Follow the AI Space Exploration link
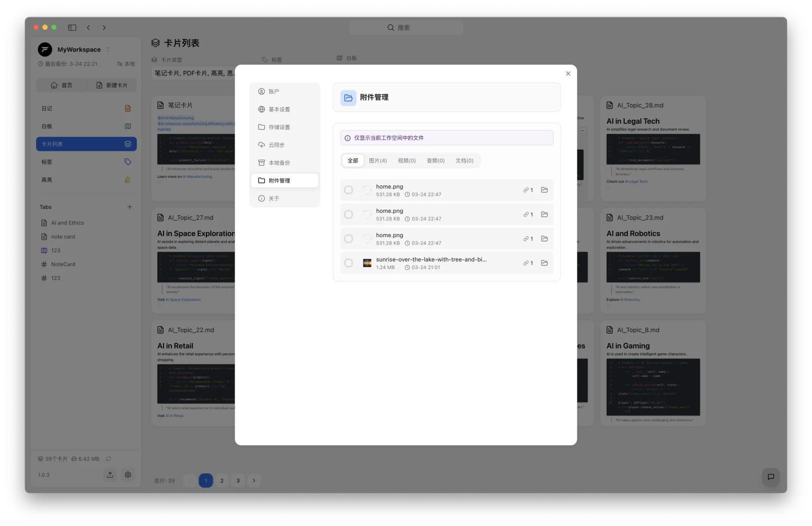Screen dimensions: 812x526 coord(183,300)
